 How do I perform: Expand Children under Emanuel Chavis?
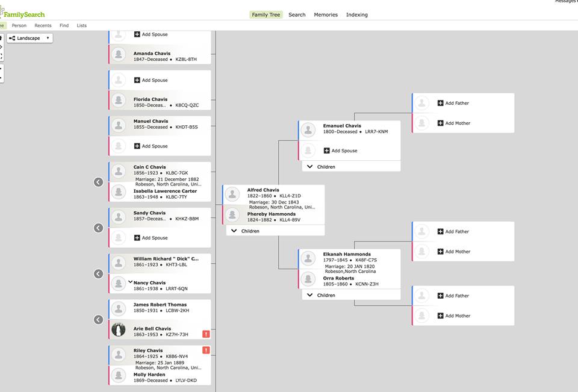pyautogui.click(x=310, y=166)
